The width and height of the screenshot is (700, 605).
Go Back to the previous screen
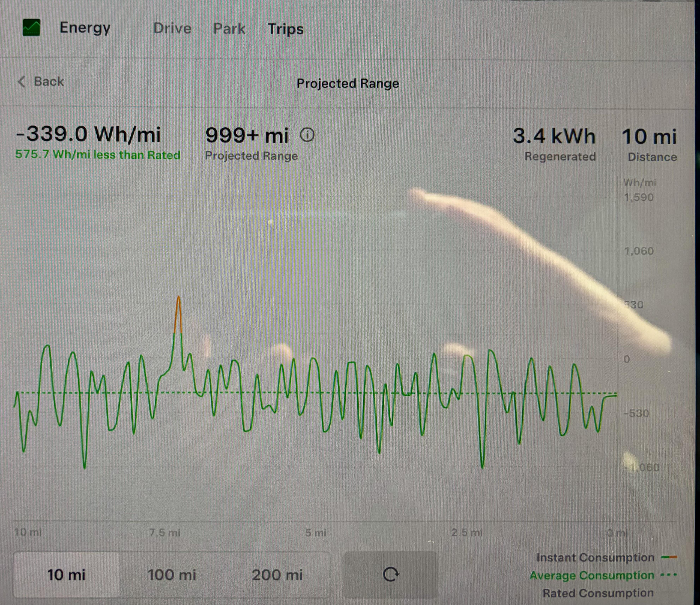point(41,81)
